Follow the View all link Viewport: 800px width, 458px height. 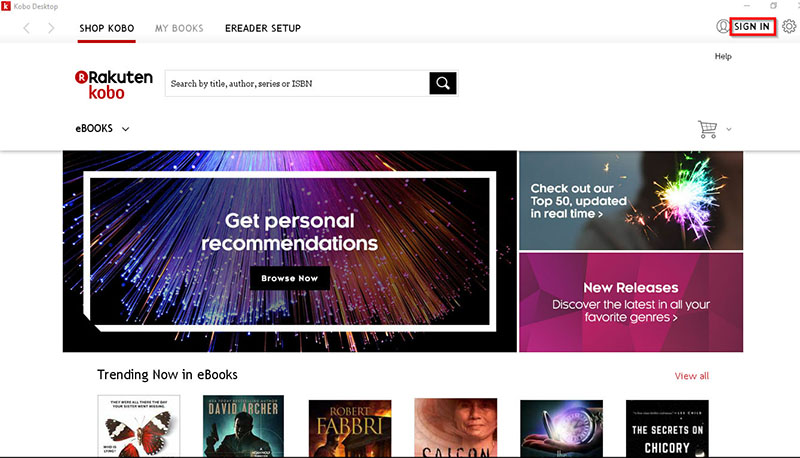coord(691,376)
